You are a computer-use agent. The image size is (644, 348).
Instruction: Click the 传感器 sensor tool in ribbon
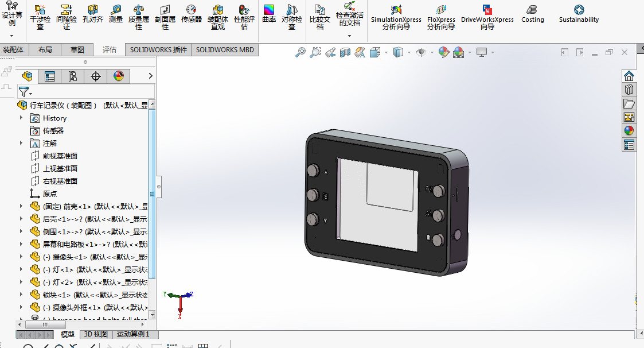[192, 14]
